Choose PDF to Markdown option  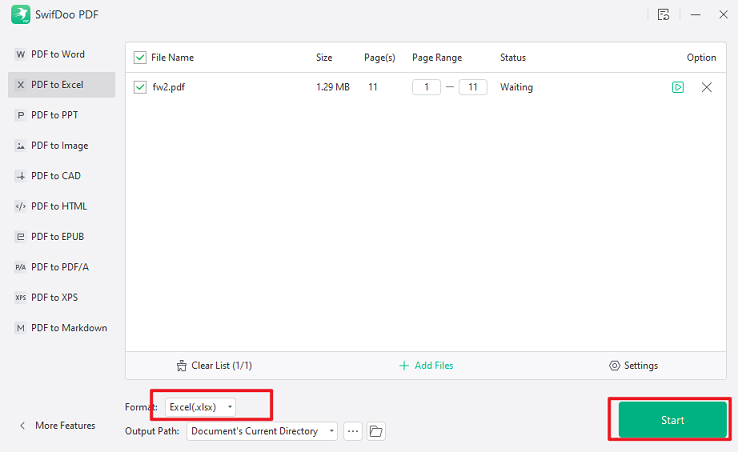pos(61,328)
